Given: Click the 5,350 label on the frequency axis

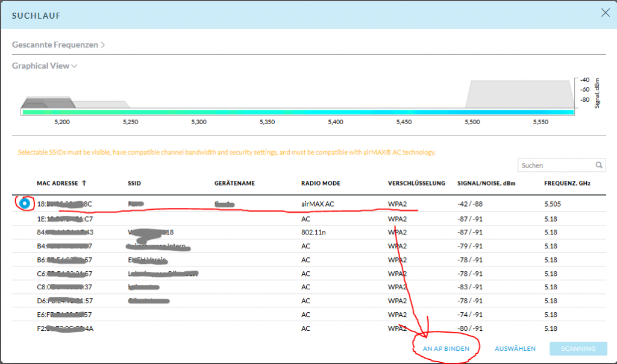Looking at the screenshot, I should click(x=267, y=122).
